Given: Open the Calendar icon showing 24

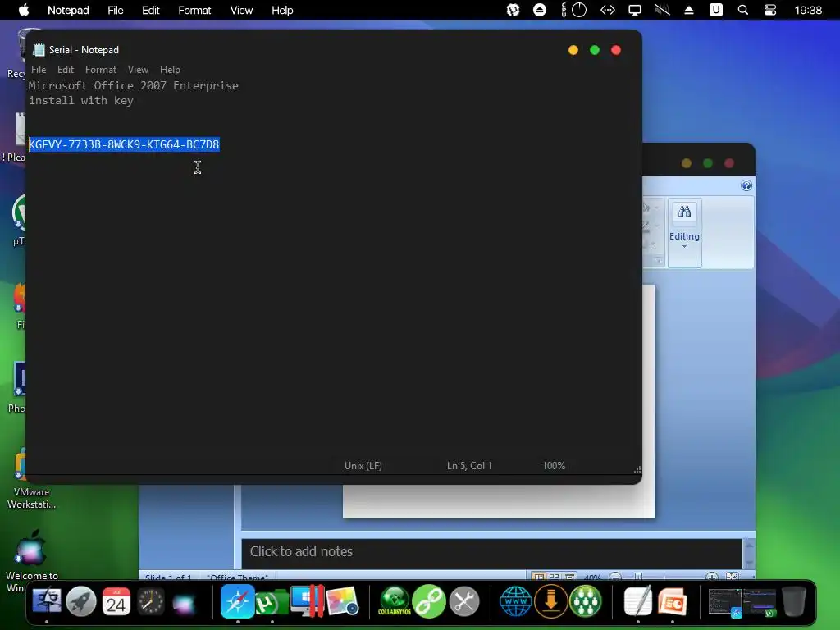Looking at the screenshot, I should coord(116,601).
